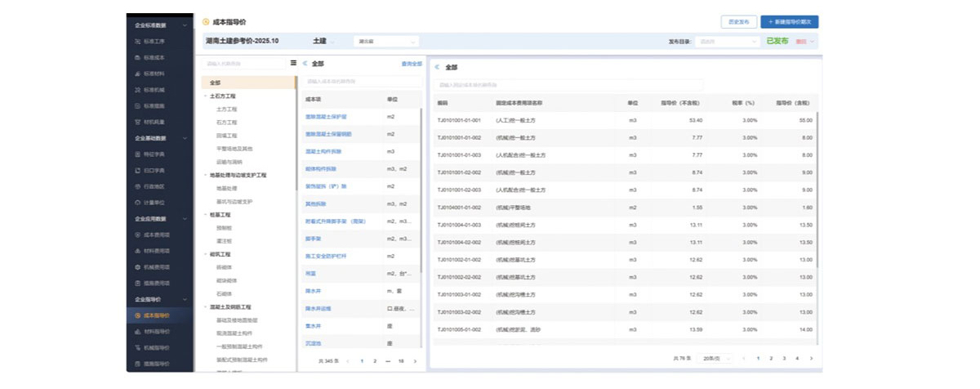Click the 查询全部 link
Image resolution: width=980 pixels, height=389 pixels.
[x=411, y=64]
